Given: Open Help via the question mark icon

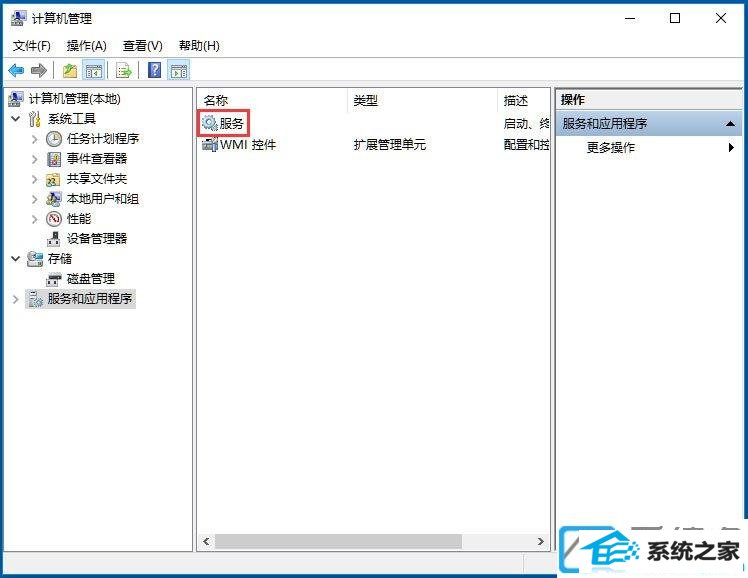Looking at the screenshot, I should 155,71.
